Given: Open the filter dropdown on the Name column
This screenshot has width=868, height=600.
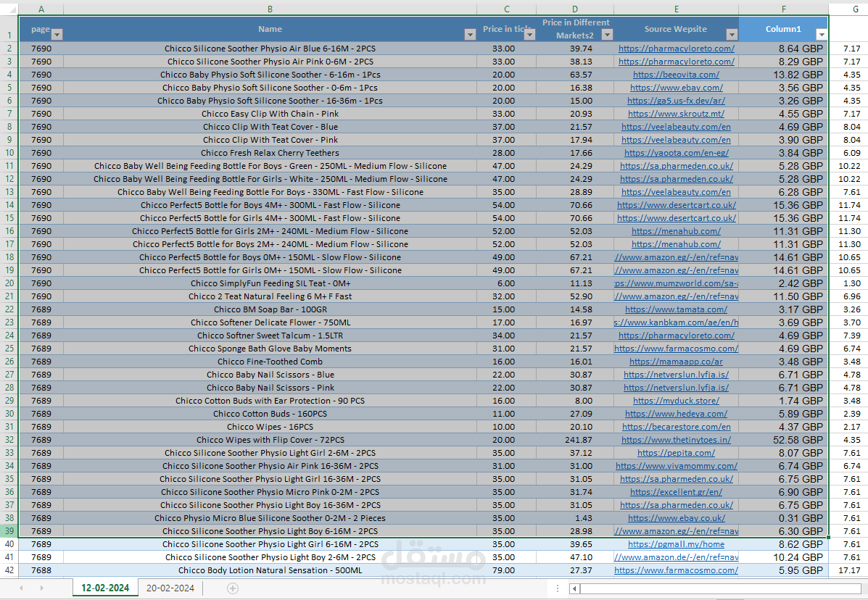Looking at the screenshot, I should click(470, 35).
